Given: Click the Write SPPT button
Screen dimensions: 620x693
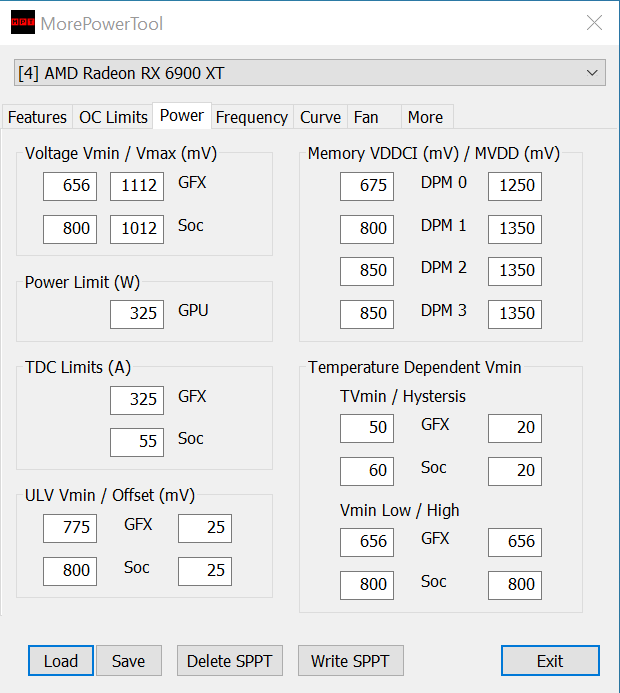Looking at the screenshot, I should 350,661.
